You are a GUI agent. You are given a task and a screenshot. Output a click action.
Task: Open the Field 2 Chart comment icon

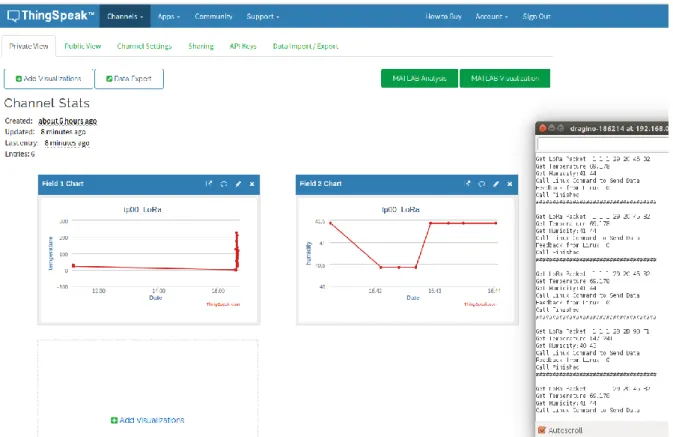click(482, 184)
